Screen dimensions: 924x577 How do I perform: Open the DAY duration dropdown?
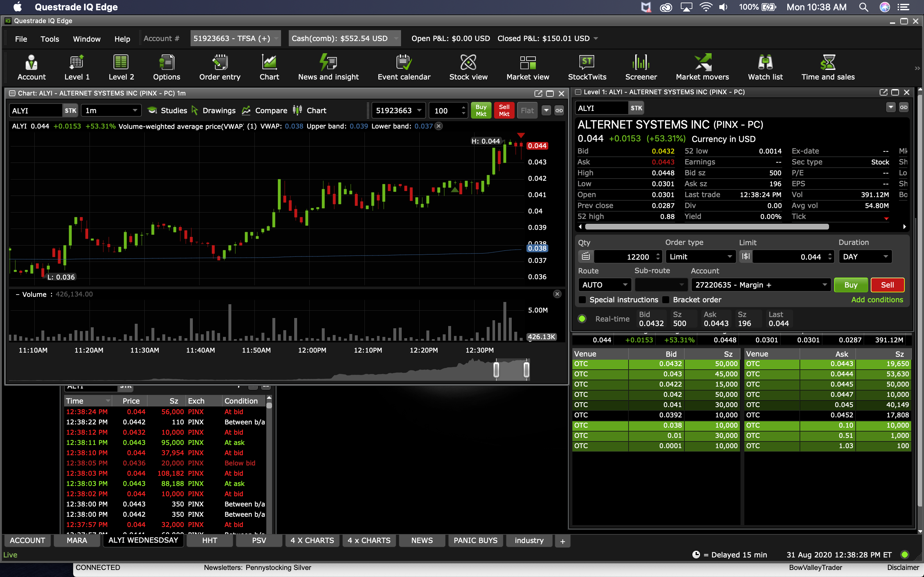885,257
